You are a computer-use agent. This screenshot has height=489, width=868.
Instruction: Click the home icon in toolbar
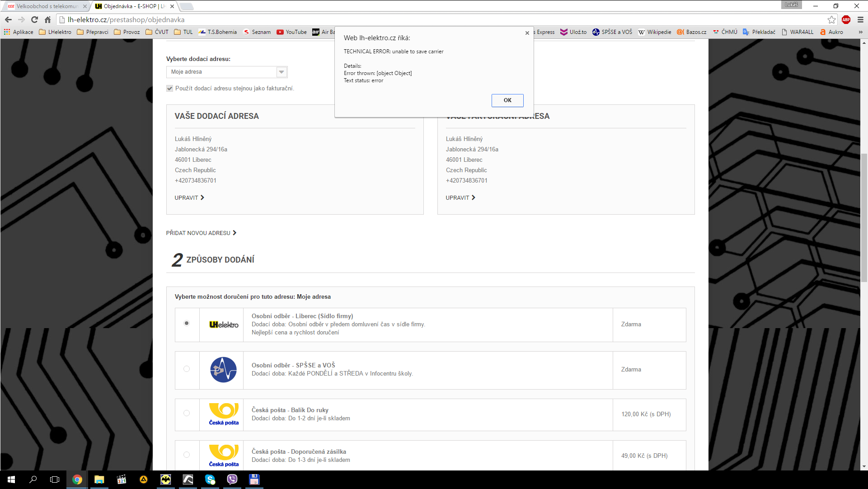48,19
